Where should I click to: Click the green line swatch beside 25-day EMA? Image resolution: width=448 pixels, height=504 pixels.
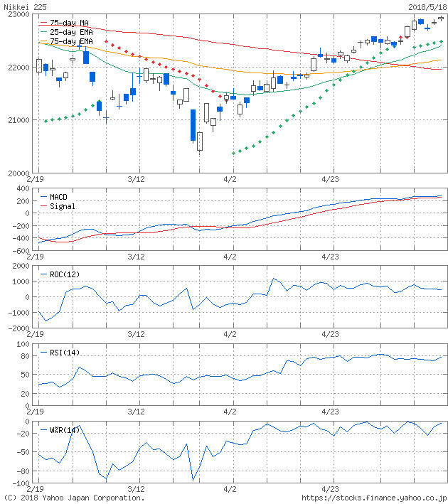coord(43,33)
